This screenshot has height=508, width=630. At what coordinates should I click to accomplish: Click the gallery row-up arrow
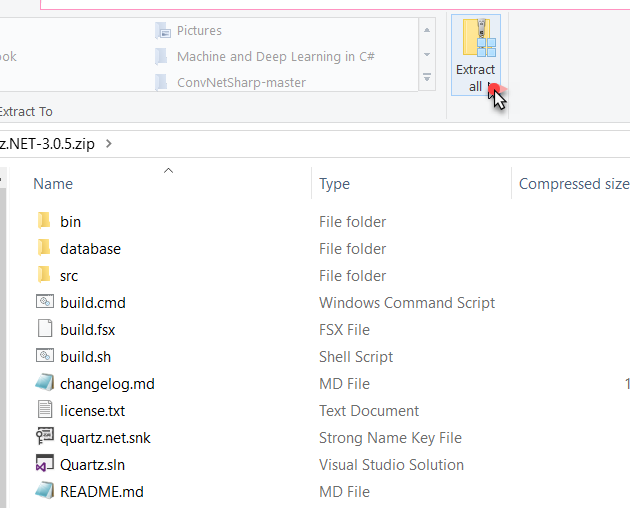point(427,31)
